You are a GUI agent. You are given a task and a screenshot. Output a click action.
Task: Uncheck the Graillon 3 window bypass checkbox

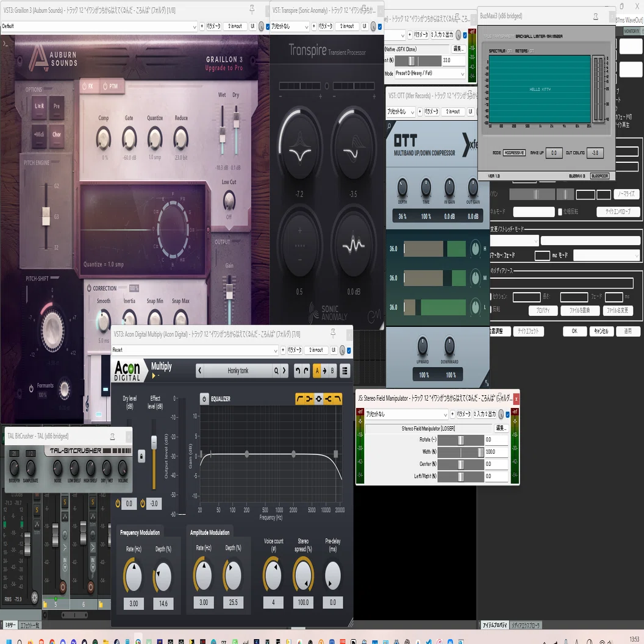tap(268, 27)
